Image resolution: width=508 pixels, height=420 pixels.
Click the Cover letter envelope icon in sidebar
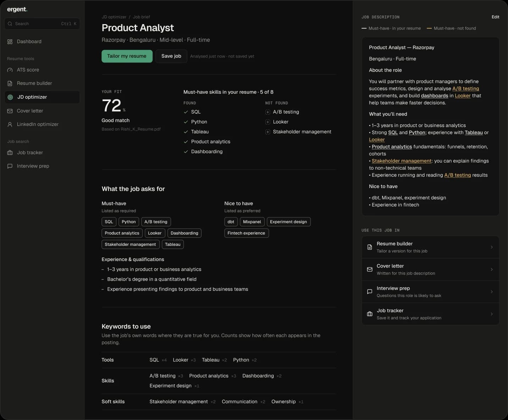pos(10,111)
